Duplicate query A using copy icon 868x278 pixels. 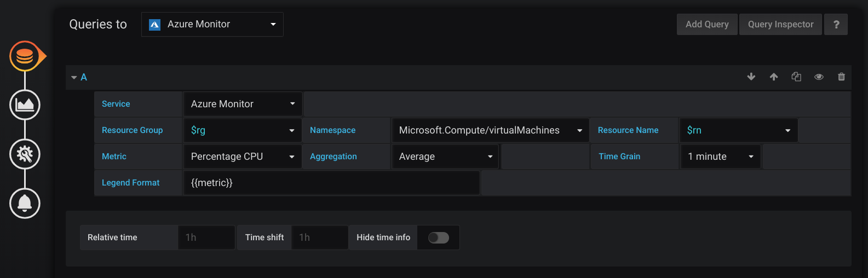[x=796, y=77]
